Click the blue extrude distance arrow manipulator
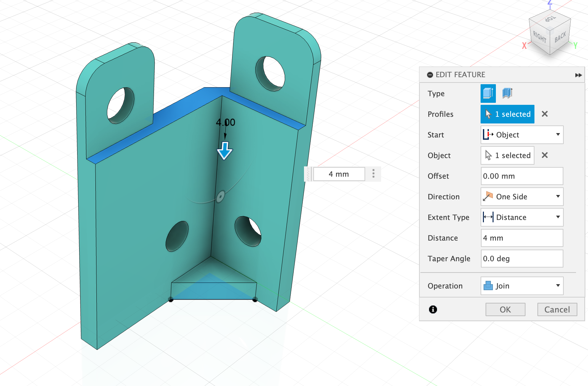The width and height of the screenshot is (588, 386). [225, 150]
